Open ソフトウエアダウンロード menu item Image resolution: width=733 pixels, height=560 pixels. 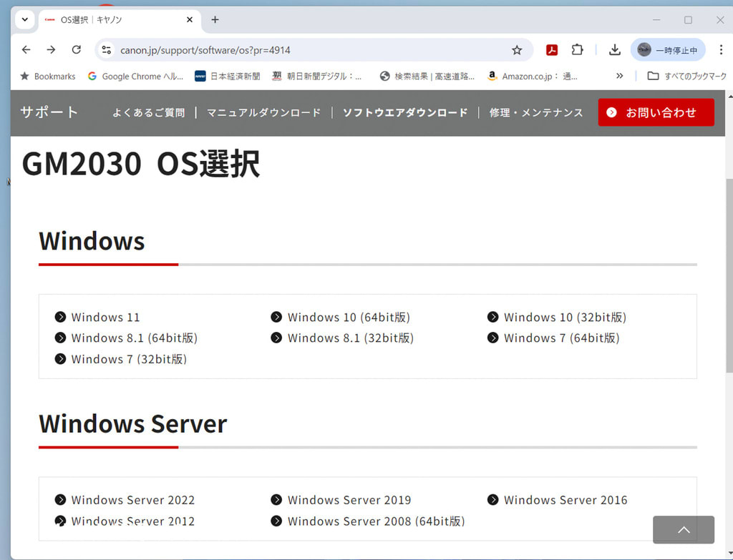coord(405,112)
